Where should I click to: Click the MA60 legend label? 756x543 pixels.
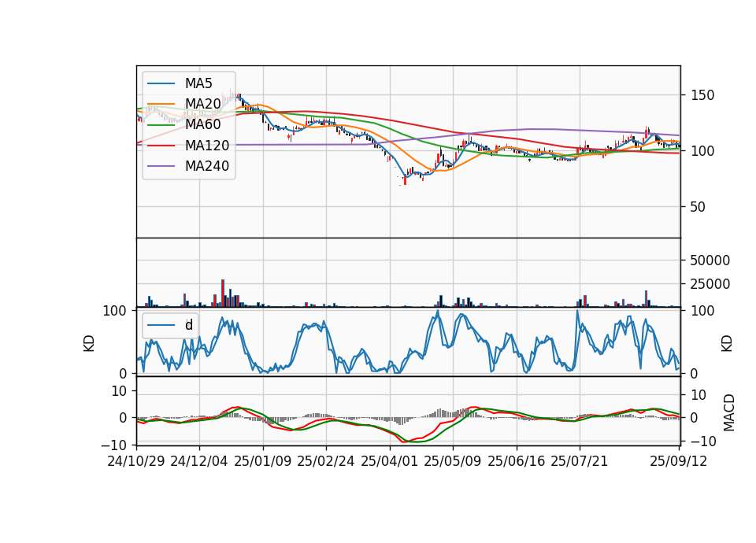pyautogui.click(x=202, y=125)
